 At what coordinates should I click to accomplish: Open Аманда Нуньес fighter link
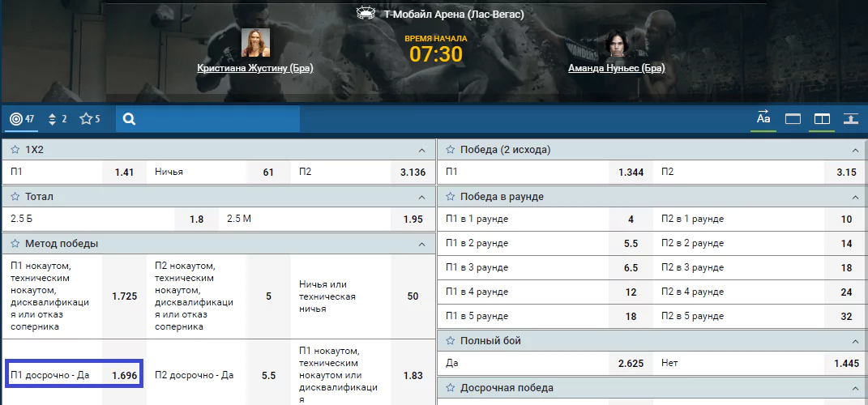(616, 68)
